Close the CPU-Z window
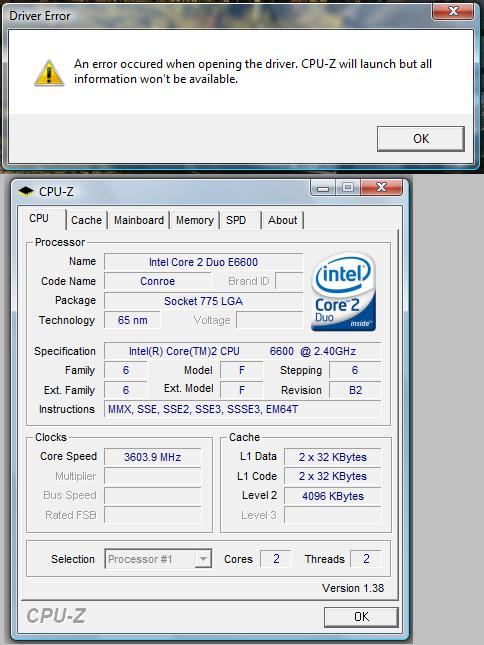Screen dimensions: 484x645 381,188
